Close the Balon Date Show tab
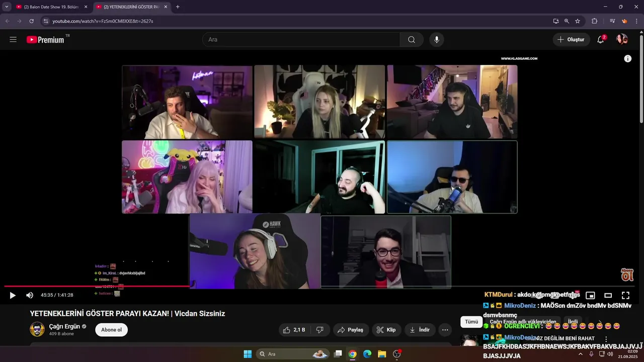The image size is (644, 362). [86, 7]
